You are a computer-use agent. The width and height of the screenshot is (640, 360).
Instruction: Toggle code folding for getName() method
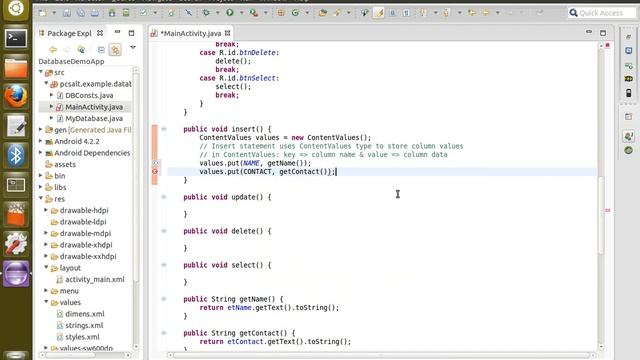[x=164, y=299]
